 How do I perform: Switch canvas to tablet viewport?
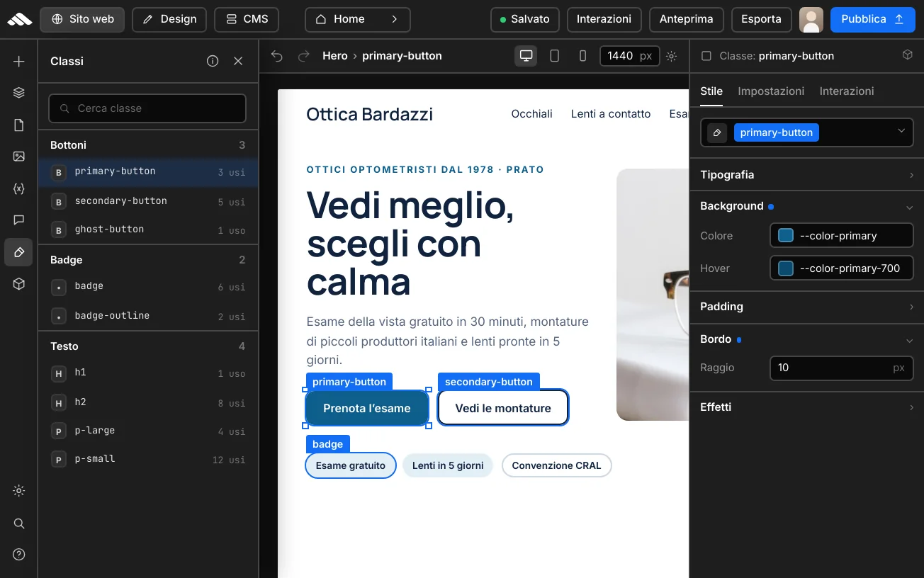point(555,56)
